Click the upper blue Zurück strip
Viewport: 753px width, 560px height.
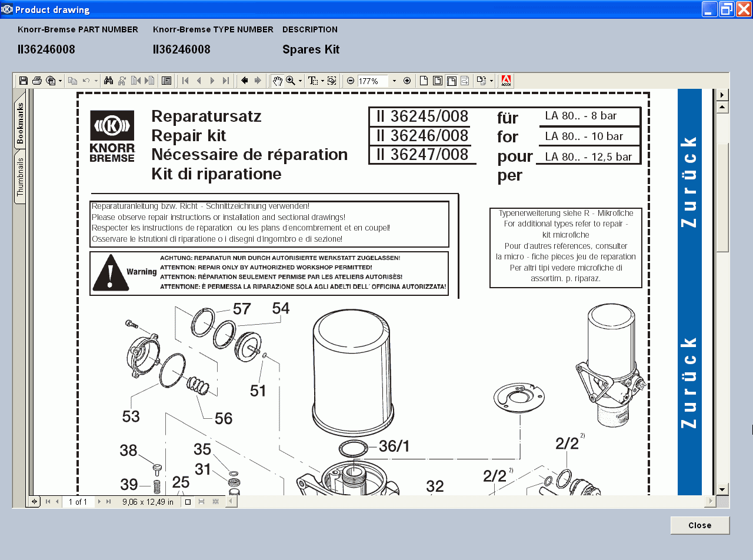[689, 182]
